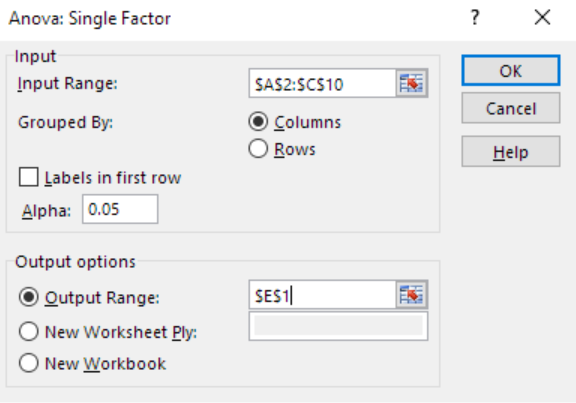Close the Anova: Single Factor dialog
The image size is (576, 403).
[x=542, y=17]
